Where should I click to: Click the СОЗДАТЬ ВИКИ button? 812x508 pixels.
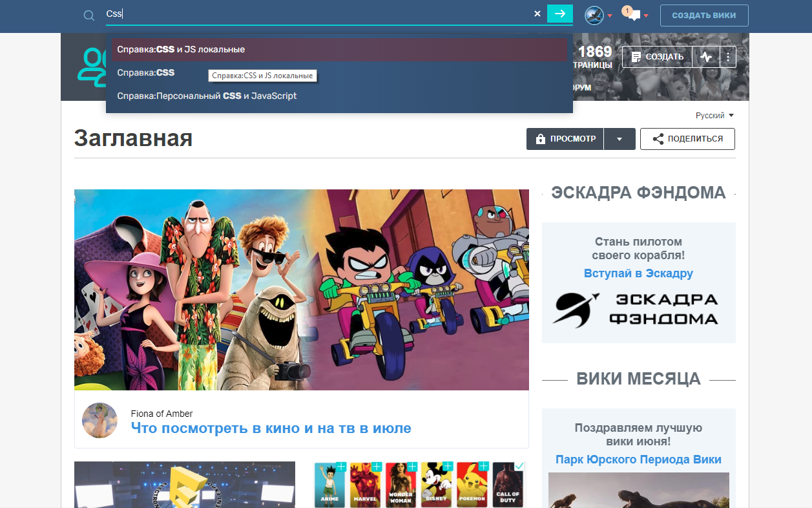pyautogui.click(x=704, y=16)
